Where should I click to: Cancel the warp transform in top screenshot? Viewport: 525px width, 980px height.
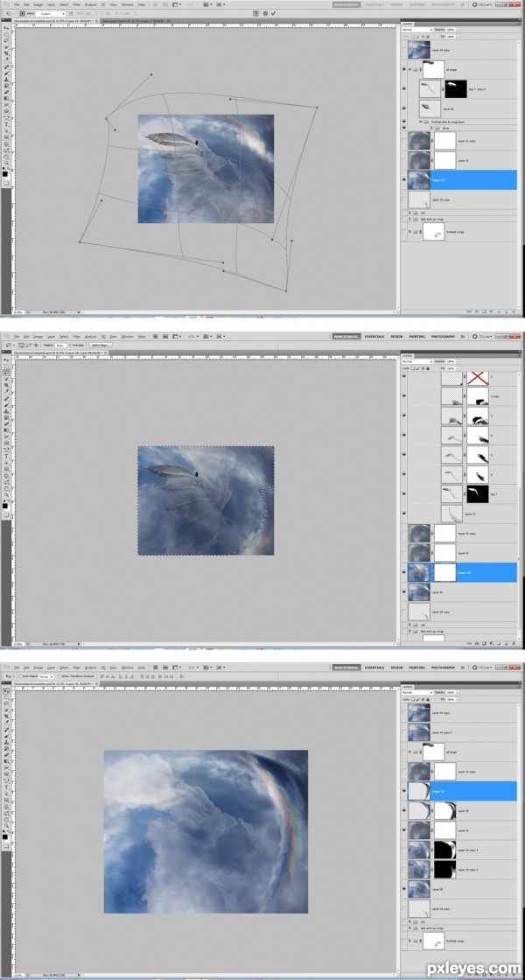[265, 12]
